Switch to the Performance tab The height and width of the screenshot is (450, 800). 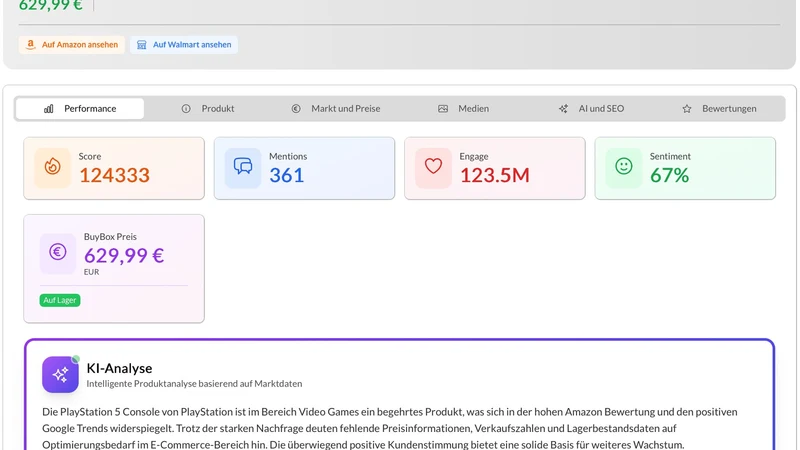click(x=80, y=109)
